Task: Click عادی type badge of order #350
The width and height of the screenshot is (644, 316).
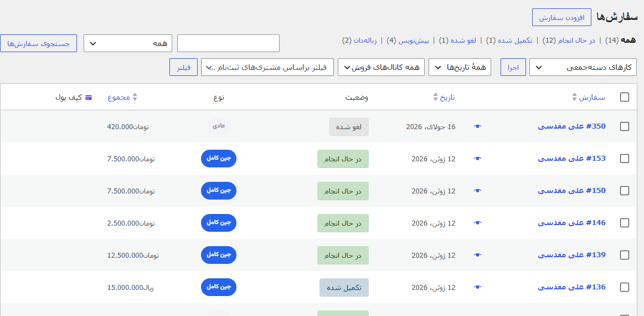Action: (x=219, y=126)
